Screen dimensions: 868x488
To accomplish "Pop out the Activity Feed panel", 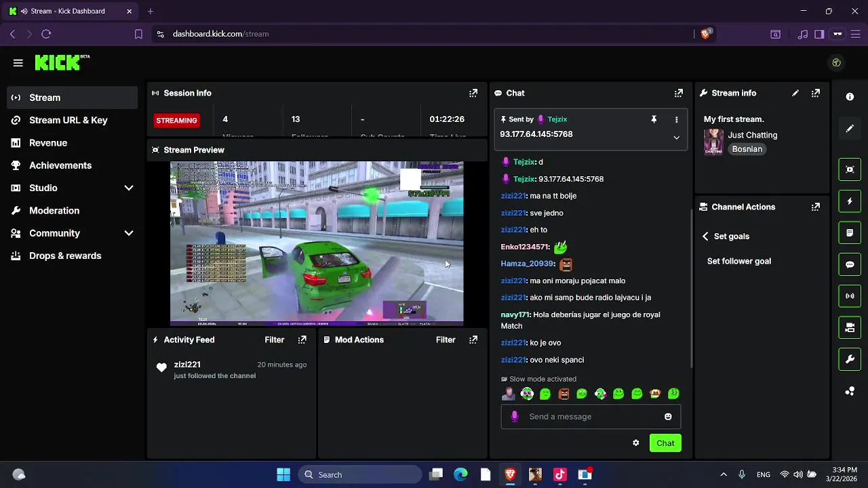I will click(x=302, y=340).
